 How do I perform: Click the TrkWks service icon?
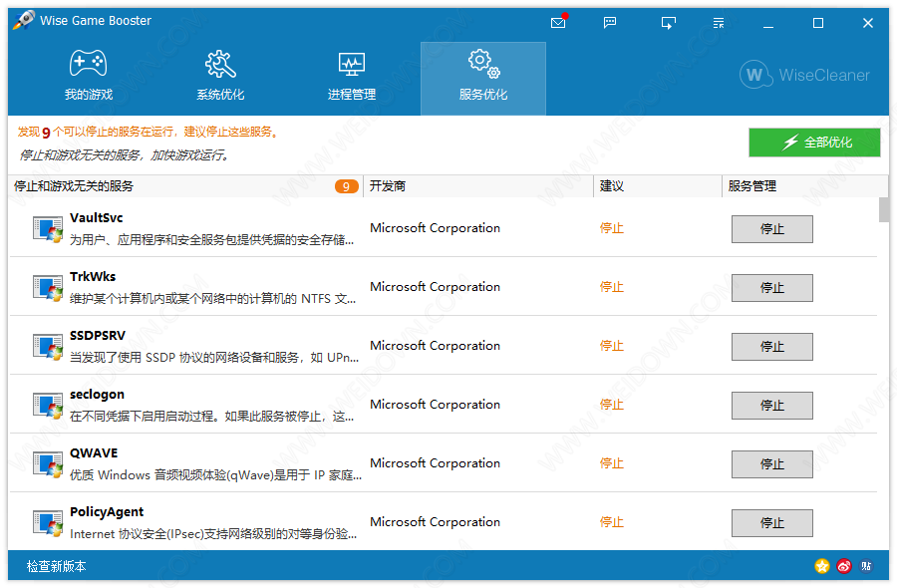[48, 288]
